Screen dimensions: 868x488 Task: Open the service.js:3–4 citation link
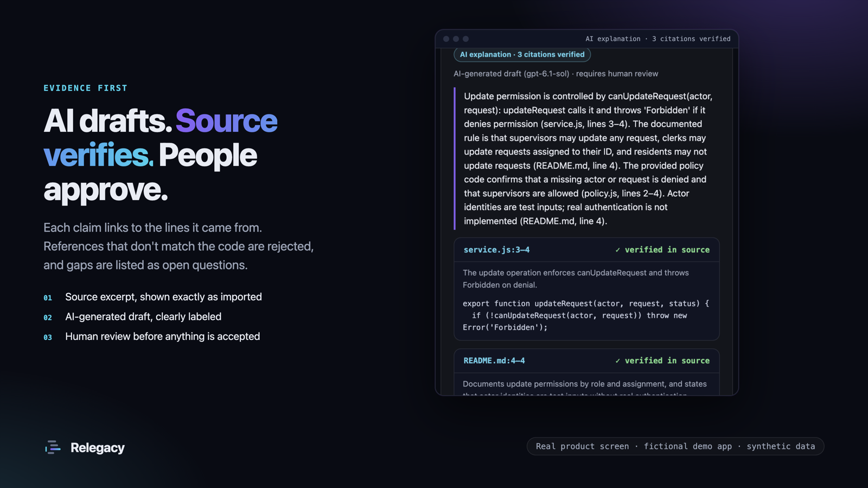496,250
